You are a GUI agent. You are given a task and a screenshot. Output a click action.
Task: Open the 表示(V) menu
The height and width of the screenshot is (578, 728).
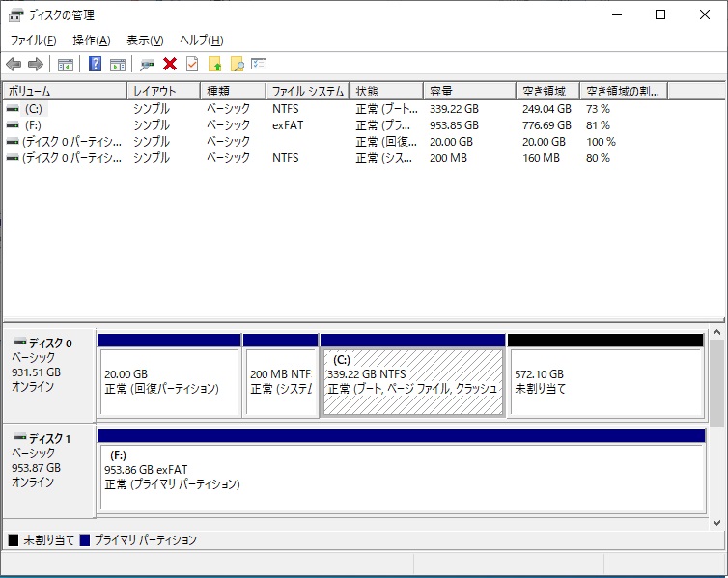click(x=145, y=41)
